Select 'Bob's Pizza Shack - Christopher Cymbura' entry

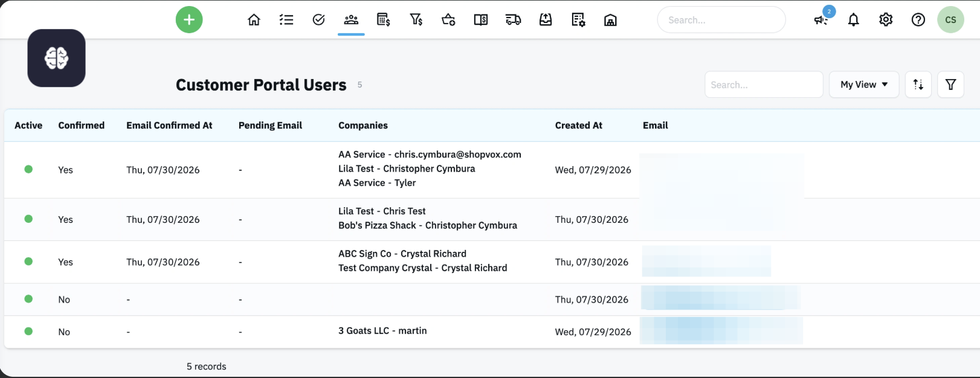pos(428,226)
